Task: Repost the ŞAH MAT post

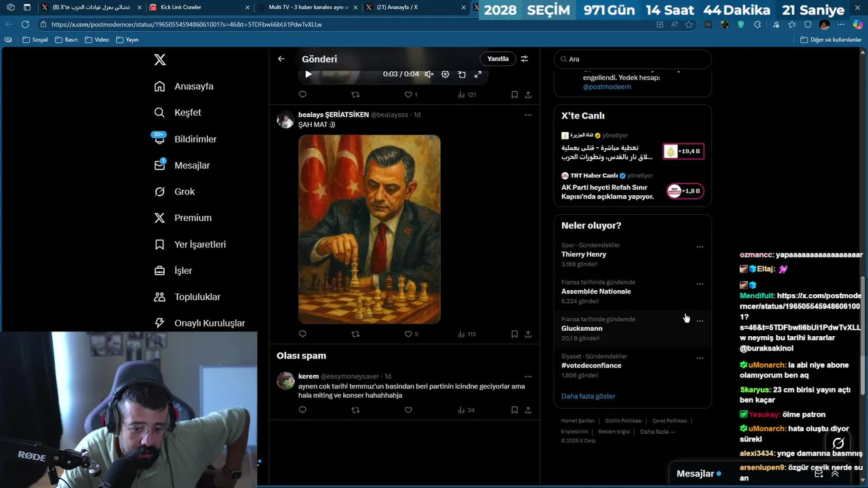Action: pyautogui.click(x=355, y=334)
